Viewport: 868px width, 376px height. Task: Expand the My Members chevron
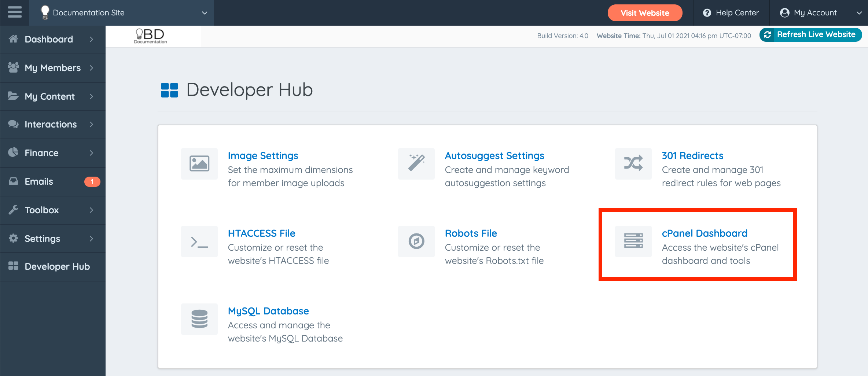click(x=92, y=68)
